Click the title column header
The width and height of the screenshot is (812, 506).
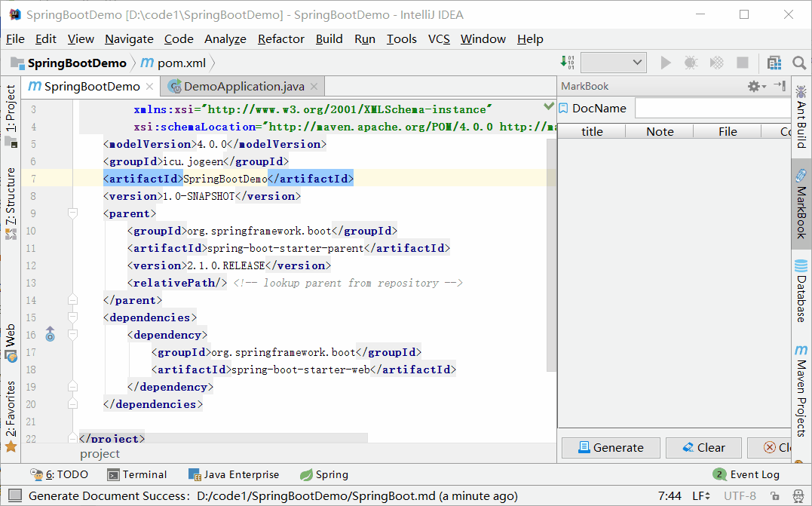point(592,131)
